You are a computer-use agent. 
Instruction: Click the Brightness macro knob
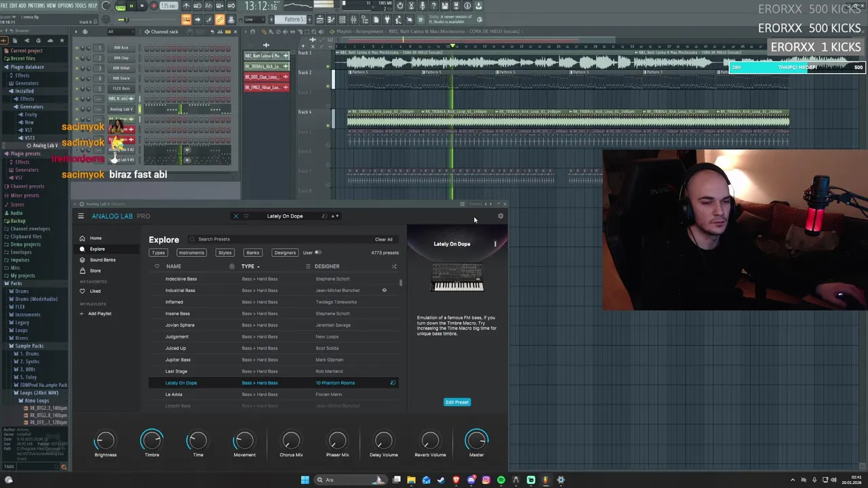tap(105, 441)
